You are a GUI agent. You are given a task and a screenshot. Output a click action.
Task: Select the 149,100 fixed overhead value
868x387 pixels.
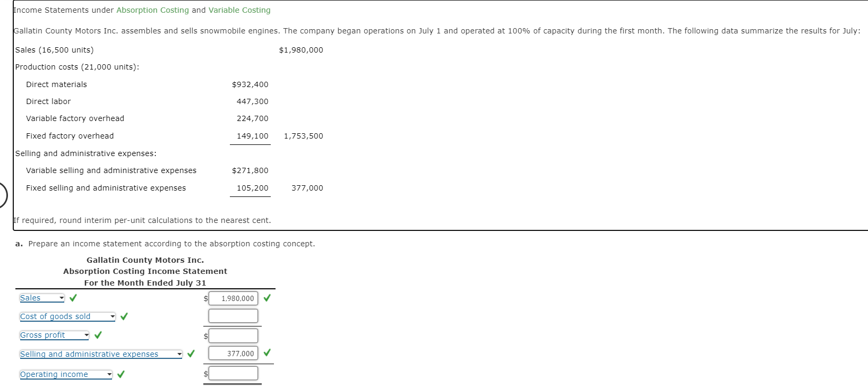(x=253, y=136)
